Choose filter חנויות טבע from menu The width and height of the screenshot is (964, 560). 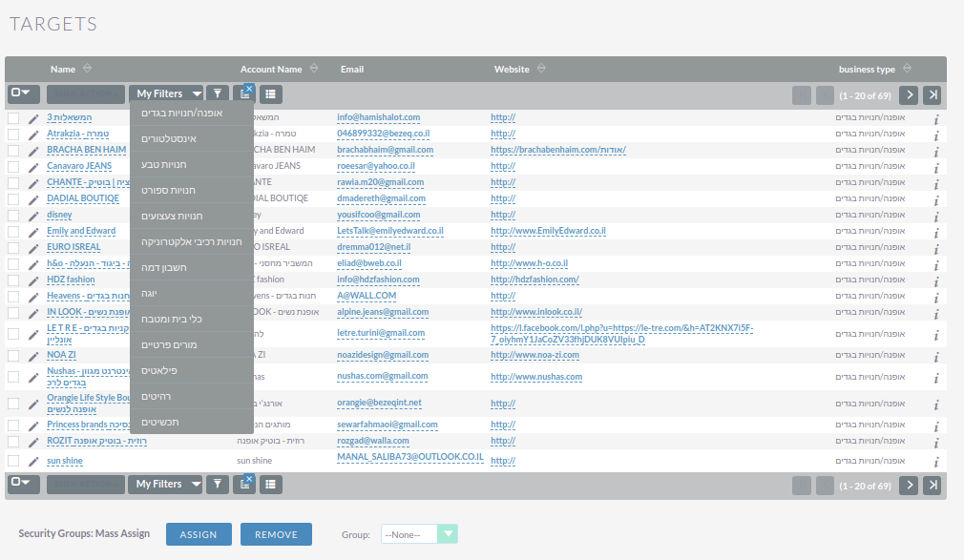click(x=192, y=165)
